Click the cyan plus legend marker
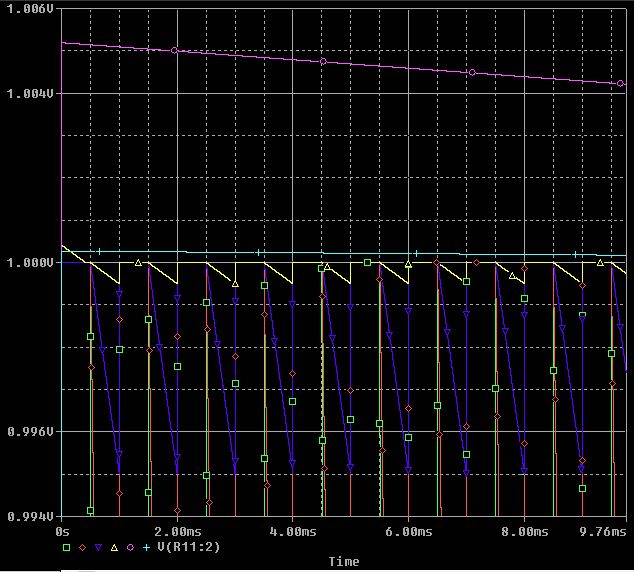 pyautogui.click(x=146, y=548)
